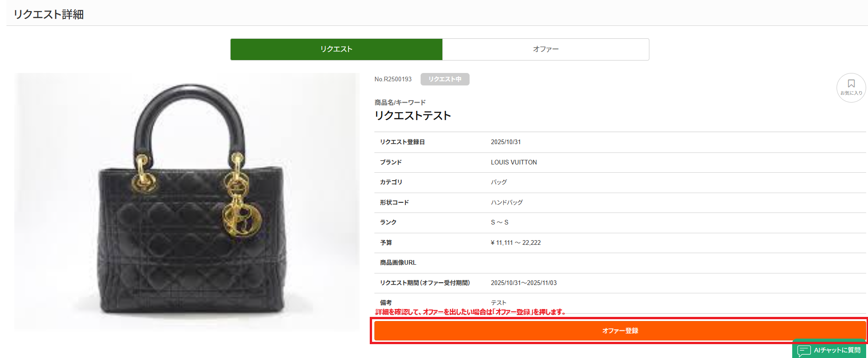The image size is (868, 358).
Task: Click the リクエスト詳細 page heading
Action: (49, 15)
